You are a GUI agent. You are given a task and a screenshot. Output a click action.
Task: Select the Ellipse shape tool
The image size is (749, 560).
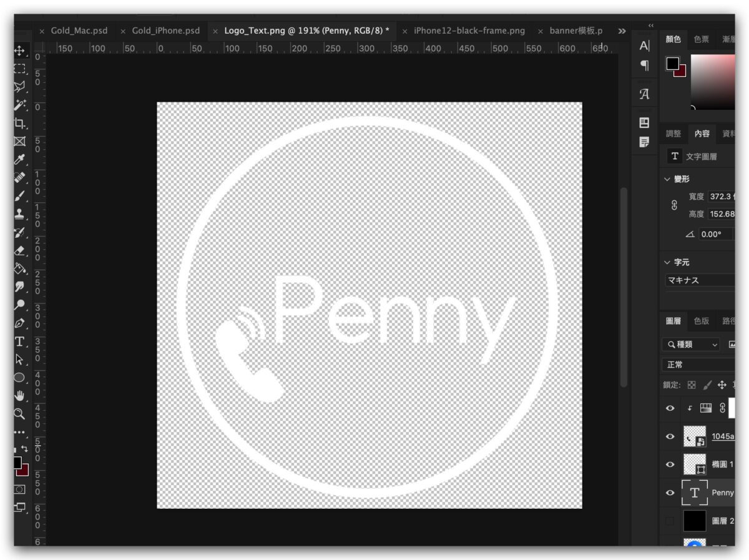[x=19, y=377]
